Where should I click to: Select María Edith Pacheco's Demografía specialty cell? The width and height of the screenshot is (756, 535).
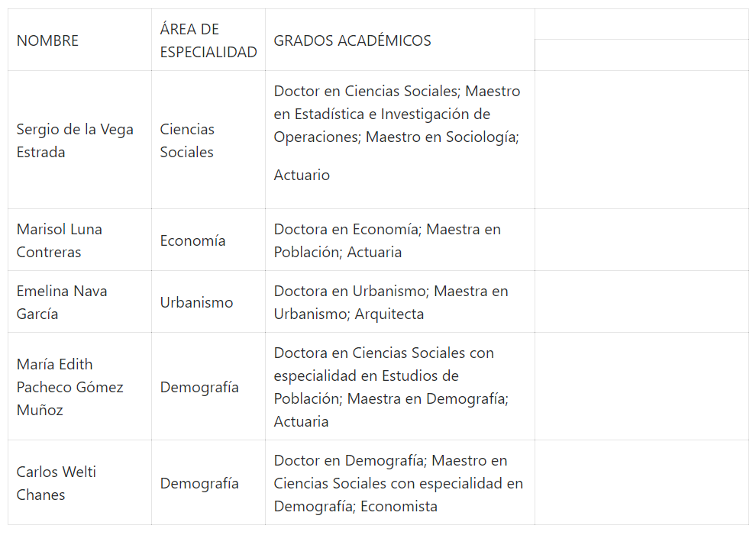coord(199,387)
